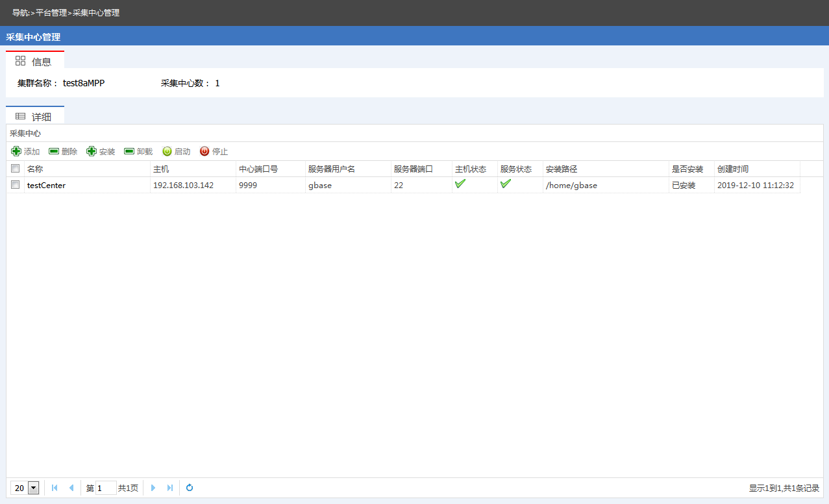Click the page number input field

coord(106,488)
